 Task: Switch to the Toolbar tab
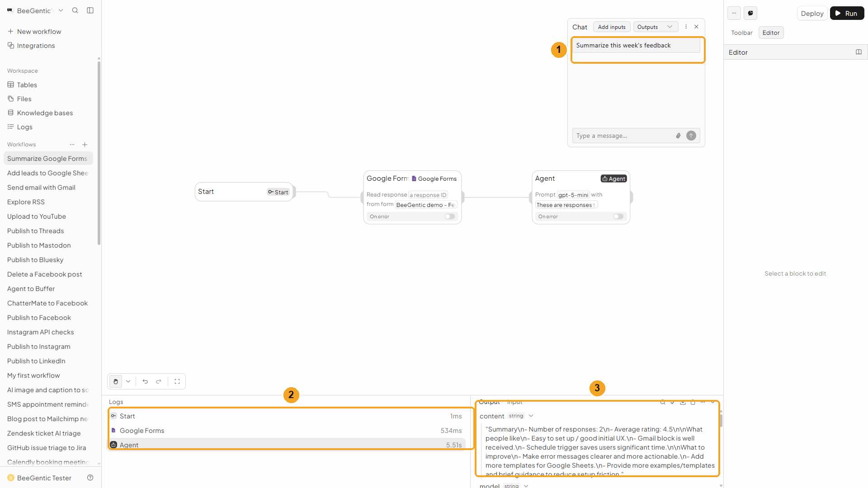[742, 33]
